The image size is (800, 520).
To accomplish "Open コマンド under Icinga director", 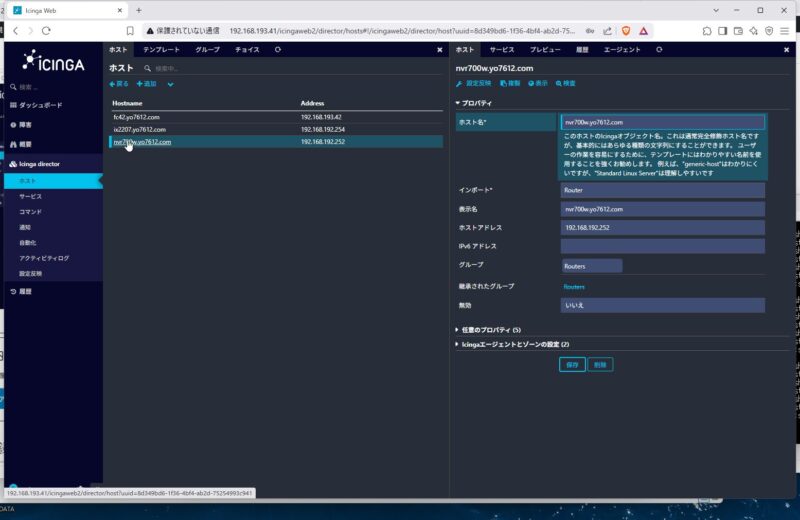I will point(31,212).
